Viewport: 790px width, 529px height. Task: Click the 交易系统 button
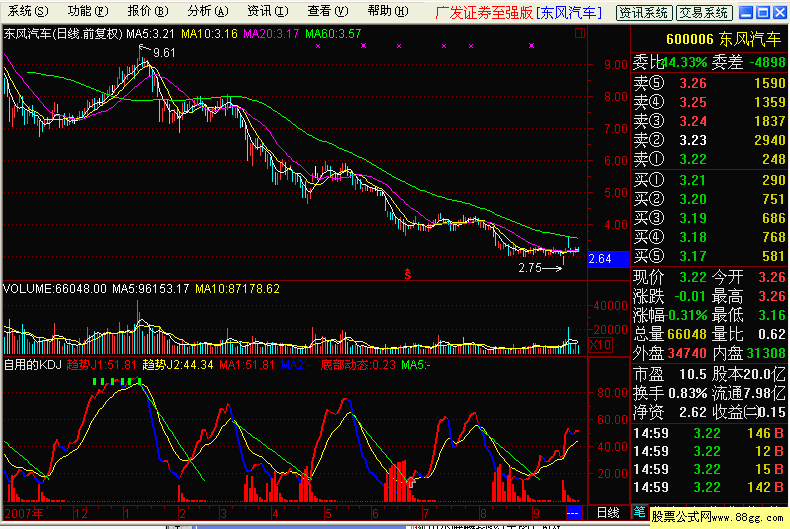pos(704,13)
